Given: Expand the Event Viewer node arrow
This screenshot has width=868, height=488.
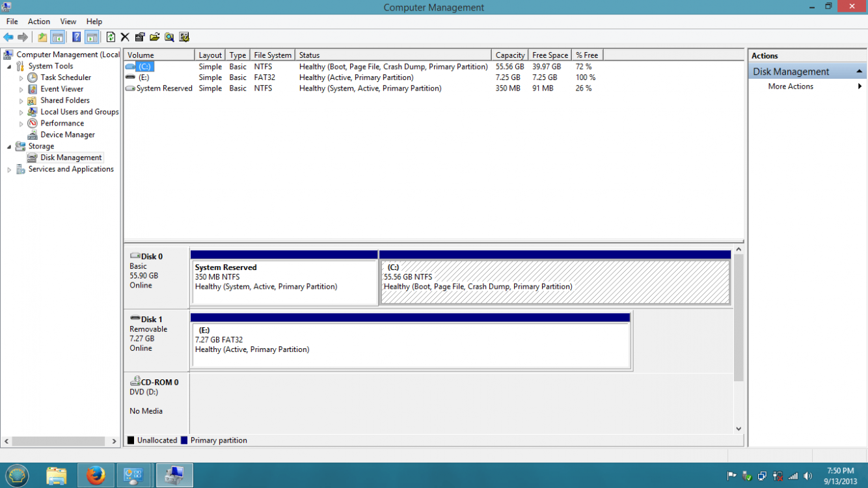Looking at the screenshot, I should 21,89.
